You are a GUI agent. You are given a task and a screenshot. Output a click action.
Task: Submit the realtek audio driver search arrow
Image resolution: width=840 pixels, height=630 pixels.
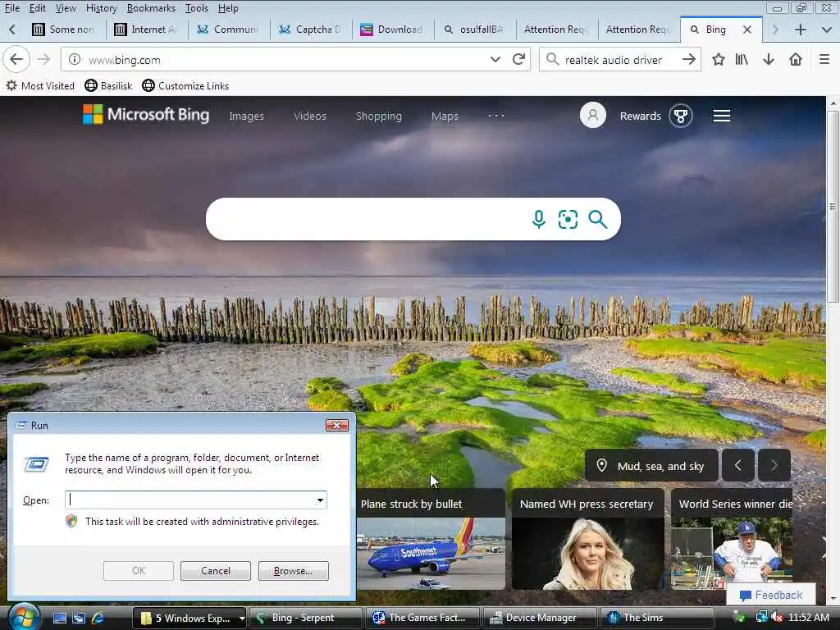pyautogui.click(x=689, y=59)
